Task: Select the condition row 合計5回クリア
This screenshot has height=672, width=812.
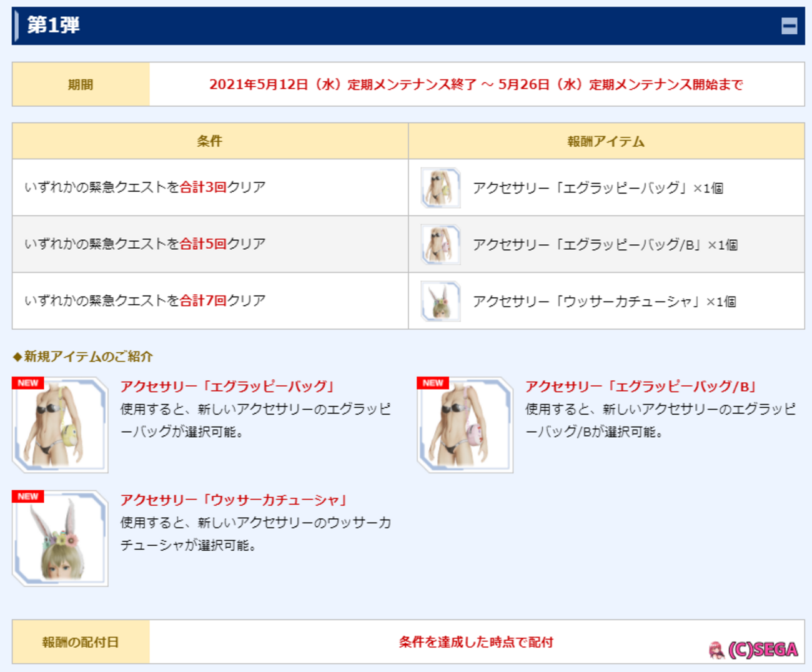Action: point(210,244)
